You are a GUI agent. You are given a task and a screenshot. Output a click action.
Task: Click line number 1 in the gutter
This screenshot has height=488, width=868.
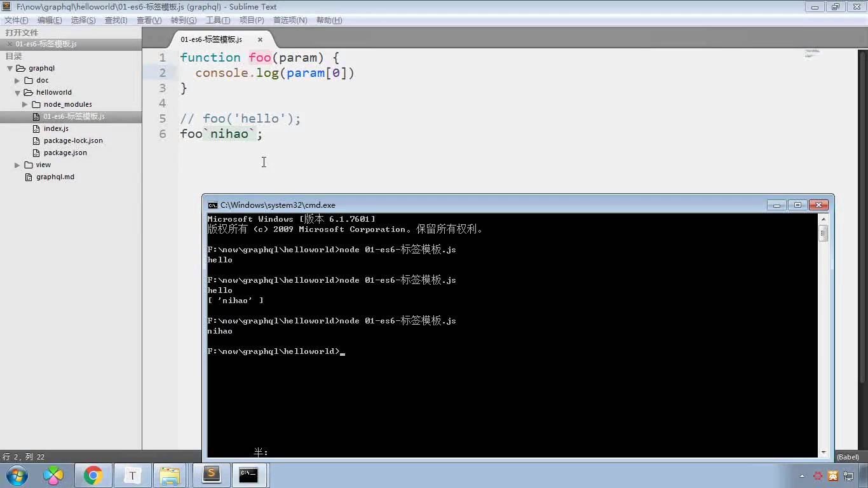click(x=163, y=58)
